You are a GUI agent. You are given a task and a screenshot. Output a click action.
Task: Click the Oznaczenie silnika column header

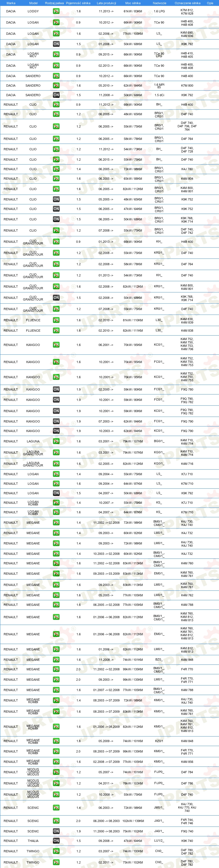(x=187, y=3)
